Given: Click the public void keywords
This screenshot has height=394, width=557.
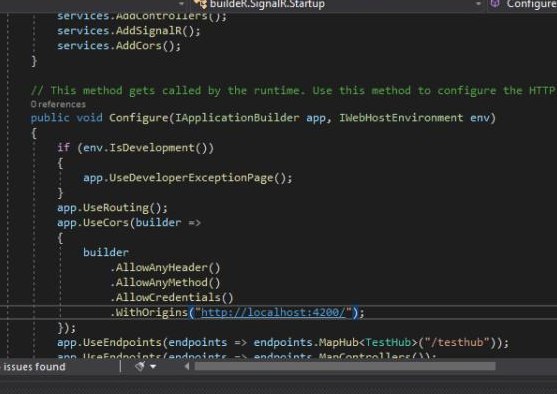Looking at the screenshot, I should tap(67, 118).
